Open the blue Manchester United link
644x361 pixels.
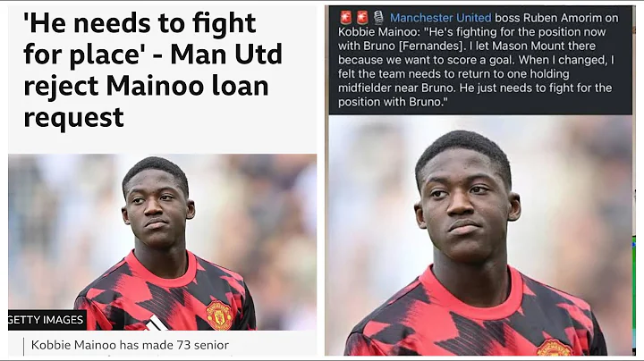440,18
